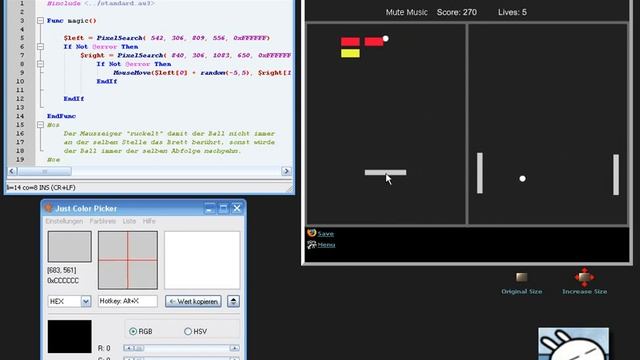Open the Farbkreis menu

point(102,221)
